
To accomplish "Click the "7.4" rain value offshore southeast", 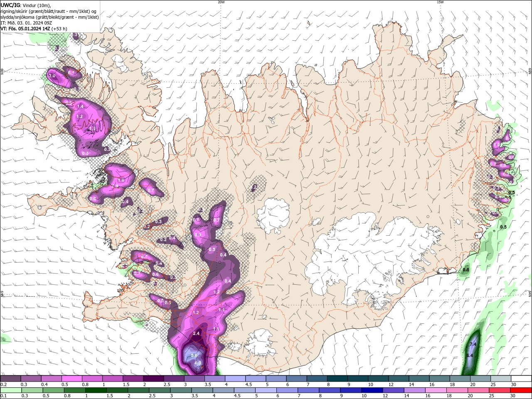I will pyautogui.click(x=473, y=345).
